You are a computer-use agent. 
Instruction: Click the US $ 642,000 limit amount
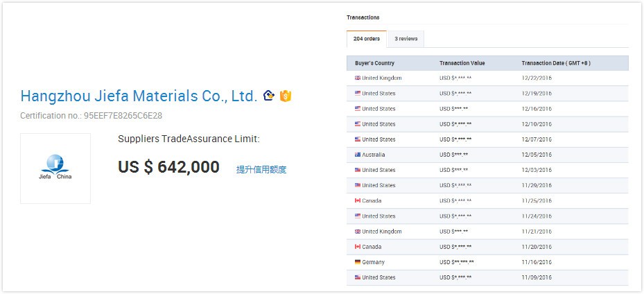point(169,167)
